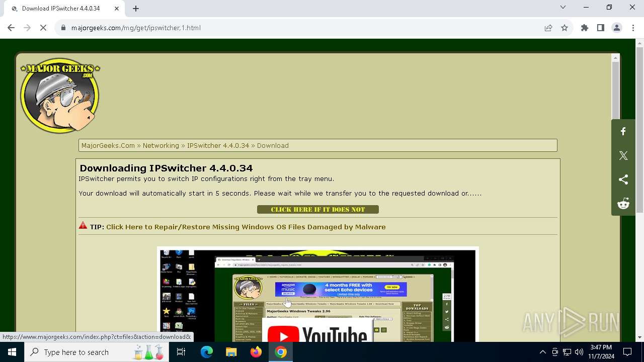Viewport: 644px width, 362px height.
Task: Close the Download IPSwitcher tab
Action: (x=117, y=8)
